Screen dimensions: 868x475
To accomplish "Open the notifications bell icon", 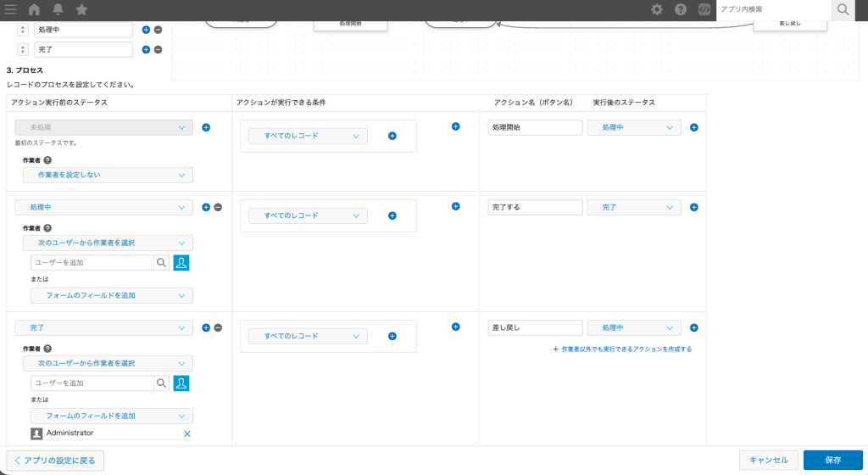I will [x=58, y=9].
